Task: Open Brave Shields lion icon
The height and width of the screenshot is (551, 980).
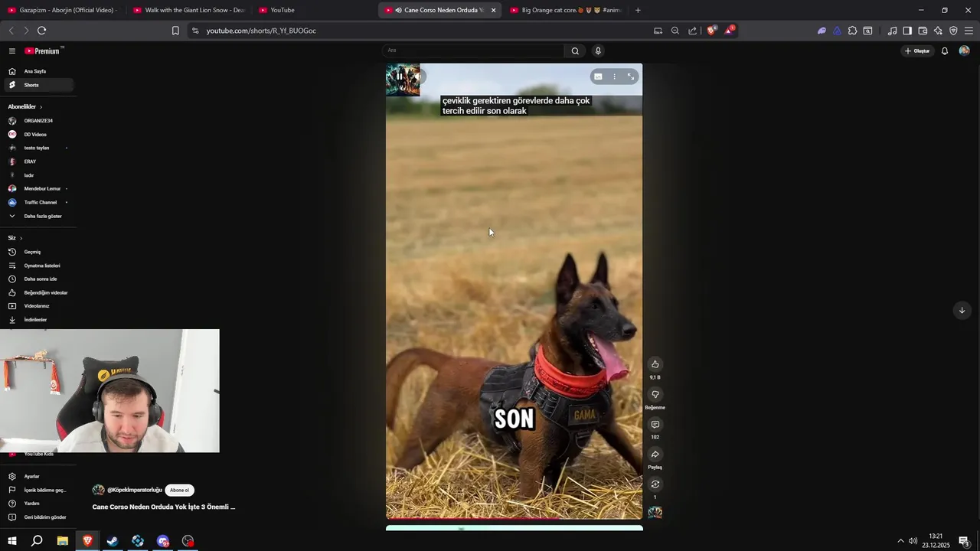Action: (711, 31)
